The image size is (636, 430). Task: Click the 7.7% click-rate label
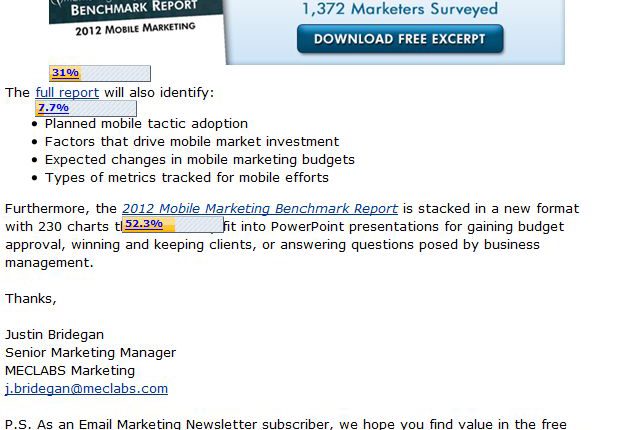52,108
